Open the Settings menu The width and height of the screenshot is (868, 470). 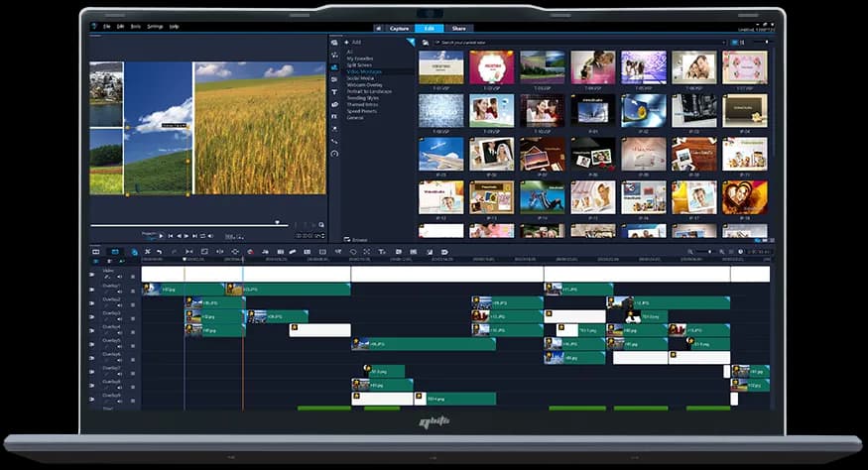[x=155, y=26]
